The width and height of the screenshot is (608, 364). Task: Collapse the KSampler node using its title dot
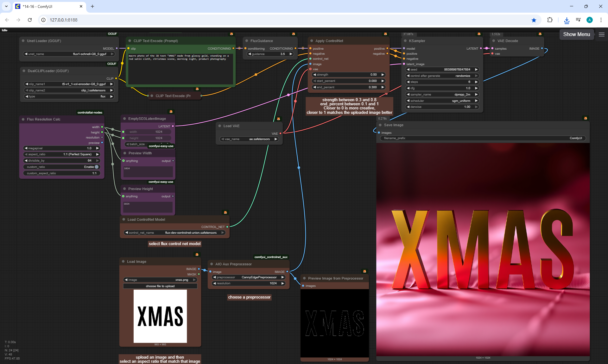pyautogui.click(x=405, y=41)
